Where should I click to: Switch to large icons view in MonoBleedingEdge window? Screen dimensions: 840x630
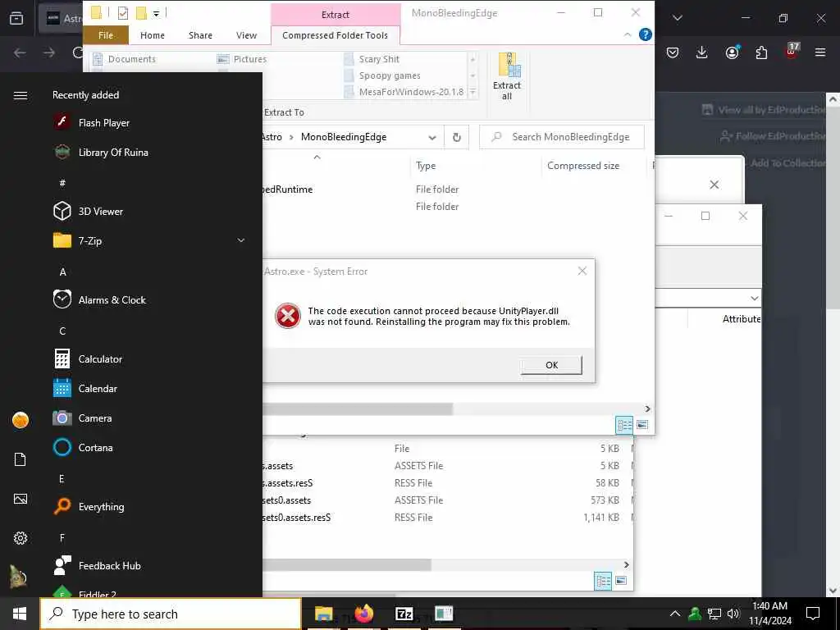[642, 426]
